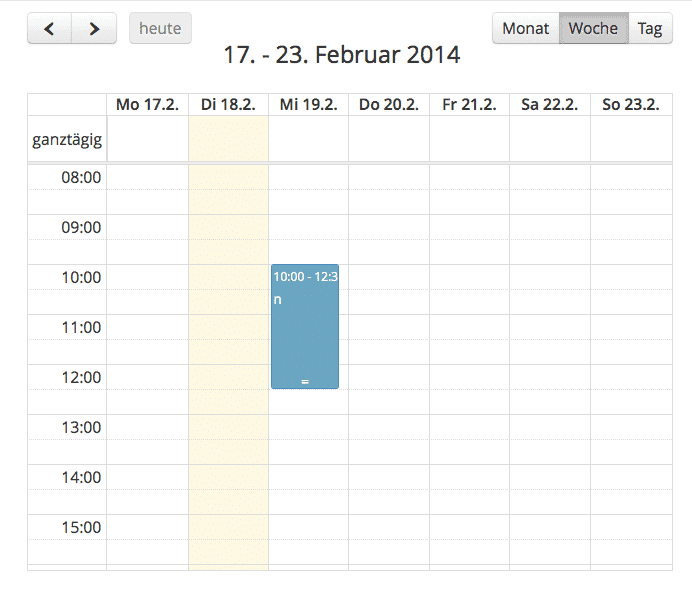Image resolution: width=692 pixels, height=589 pixels.
Task: Switch to Monat view
Action: (525, 28)
